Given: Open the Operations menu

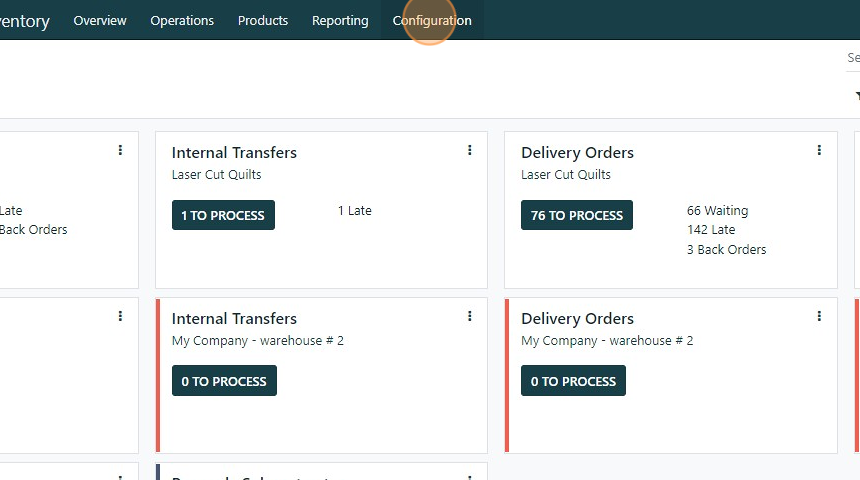Looking at the screenshot, I should tap(182, 20).
